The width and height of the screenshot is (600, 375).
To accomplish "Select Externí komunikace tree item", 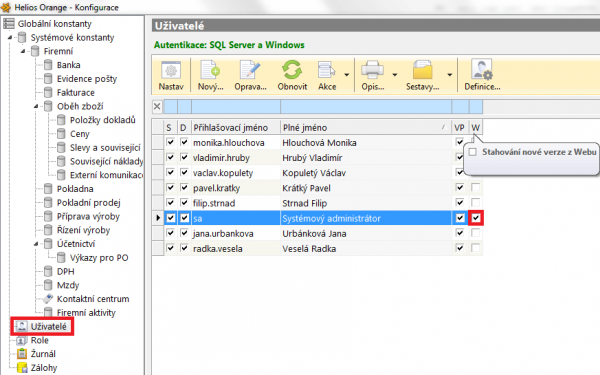I will [x=106, y=175].
